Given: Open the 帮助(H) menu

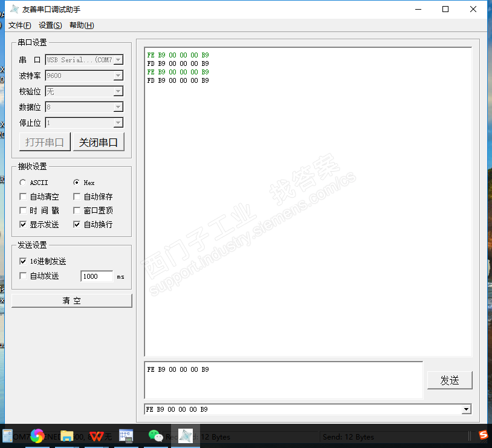Looking at the screenshot, I should [x=82, y=25].
